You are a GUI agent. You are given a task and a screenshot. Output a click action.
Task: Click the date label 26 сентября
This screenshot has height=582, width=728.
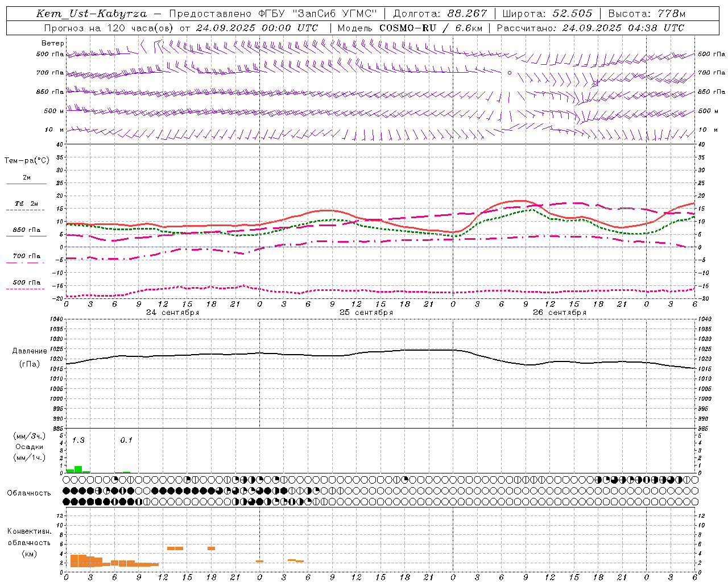[x=560, y=313]
